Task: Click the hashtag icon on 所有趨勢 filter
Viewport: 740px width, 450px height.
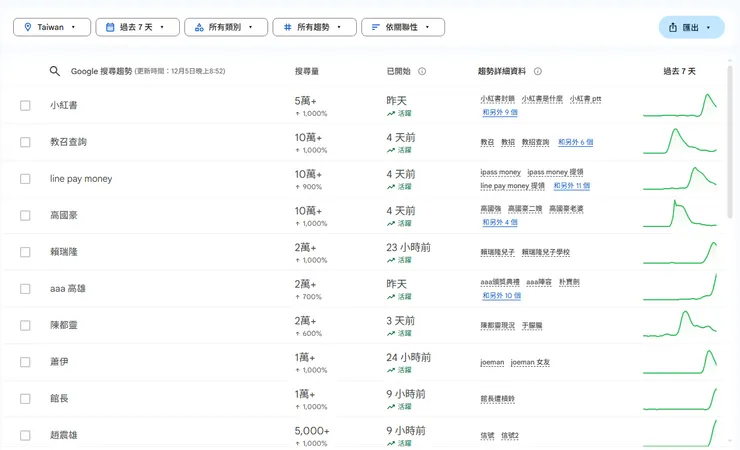Action: point(287,27)
